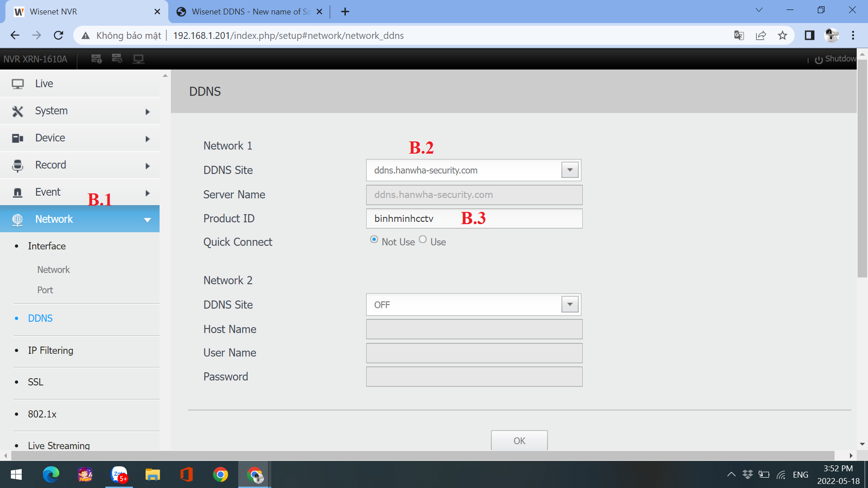Image resolution: width=868 pixels, height=488 pixels.
Task: Open the Dropbox tray icon
Action: (x=748, y=474)
